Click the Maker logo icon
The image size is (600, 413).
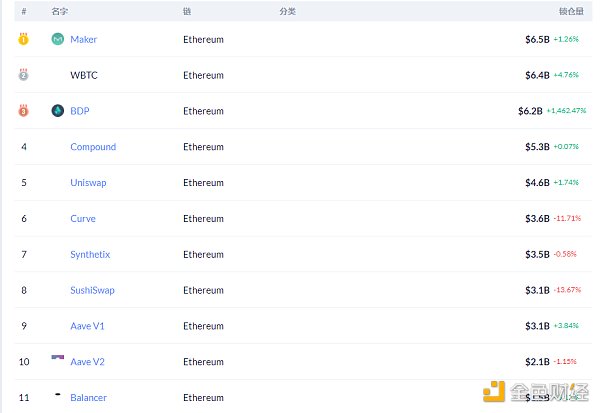coord(58,39)
